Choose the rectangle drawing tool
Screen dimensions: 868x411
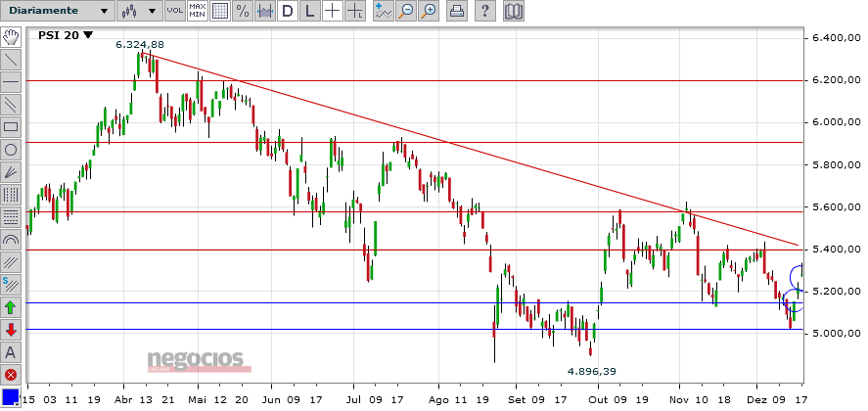[x=11, y=127]
